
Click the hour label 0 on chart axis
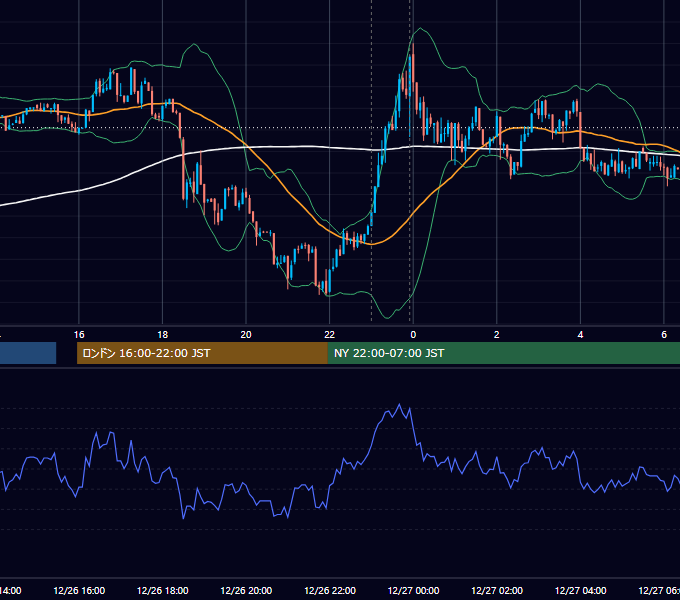tap(413, 334)
